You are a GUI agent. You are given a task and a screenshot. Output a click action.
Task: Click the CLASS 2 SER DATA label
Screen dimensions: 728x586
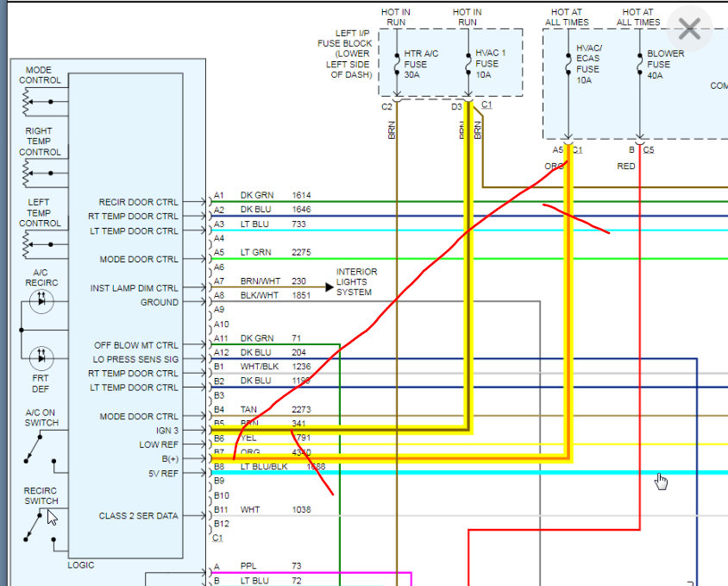(x=138, y=516)
